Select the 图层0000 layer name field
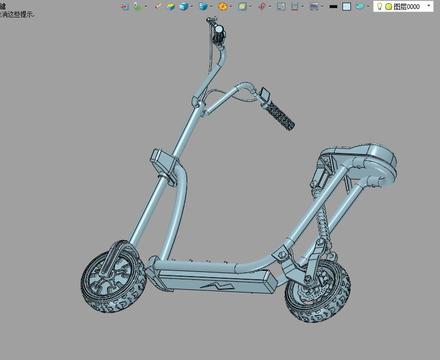Image resolution: width=440 pixels, height=360 pixels. tap(406, 6)
